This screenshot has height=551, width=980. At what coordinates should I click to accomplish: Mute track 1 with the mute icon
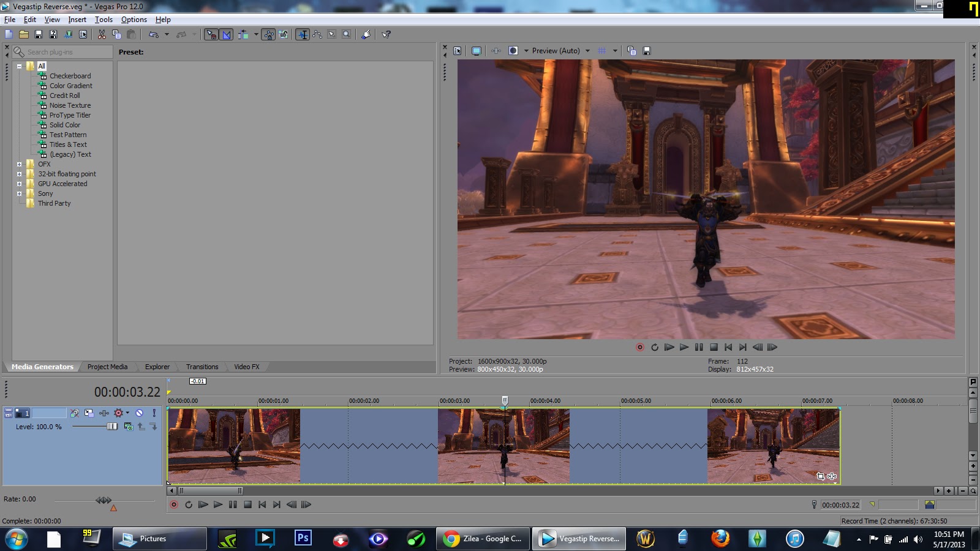click(140, 413)
